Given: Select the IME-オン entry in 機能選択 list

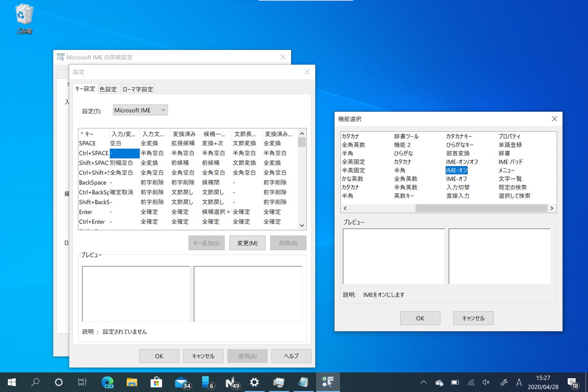Looking at the screenshot, I should (457, 171).
